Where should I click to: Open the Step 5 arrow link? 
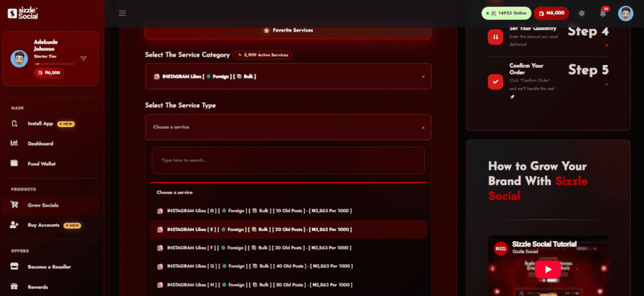pos(606,84)
